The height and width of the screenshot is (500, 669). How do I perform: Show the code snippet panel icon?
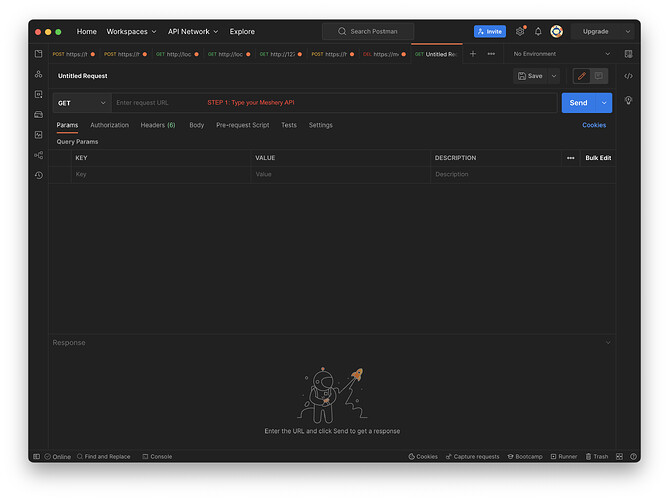tap(628, 76)
